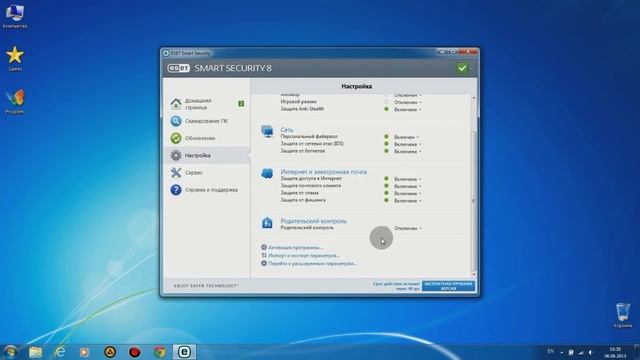Click the taskbar clock and date
Image resolution: width=640 pixels, height=360 pixels.
[615, 353]
